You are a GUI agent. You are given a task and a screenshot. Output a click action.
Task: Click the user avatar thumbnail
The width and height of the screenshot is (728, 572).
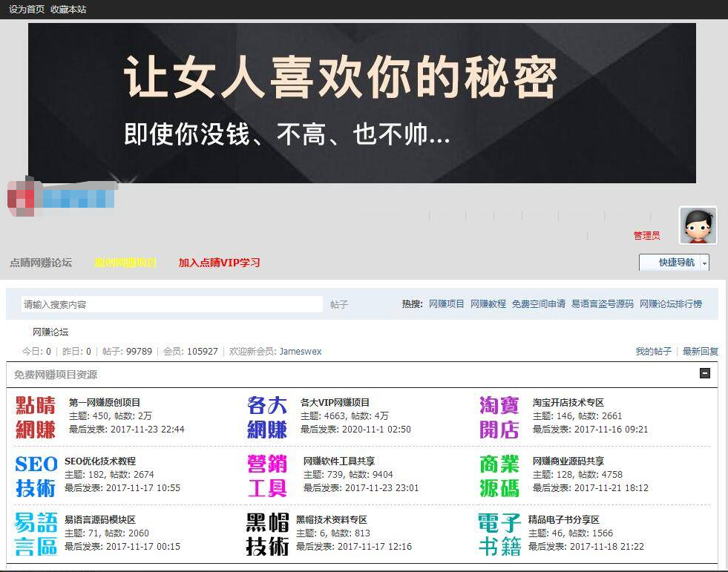(x=698, y=226)
